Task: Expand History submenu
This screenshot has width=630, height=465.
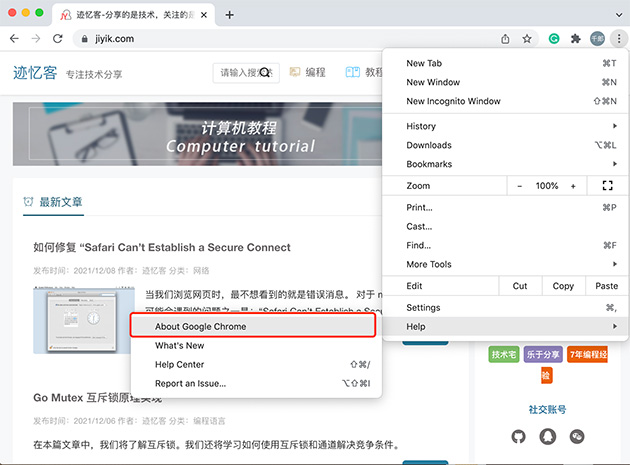Action: (505, 126)
